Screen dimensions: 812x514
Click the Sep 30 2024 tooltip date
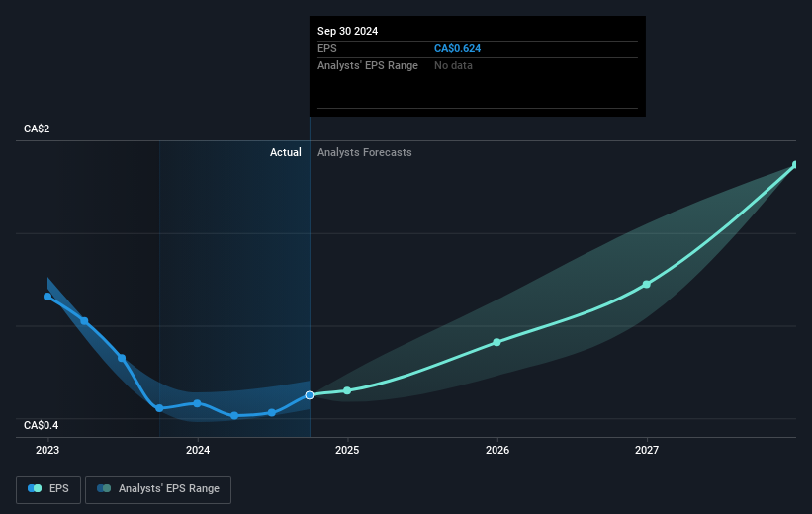point(347,31)
